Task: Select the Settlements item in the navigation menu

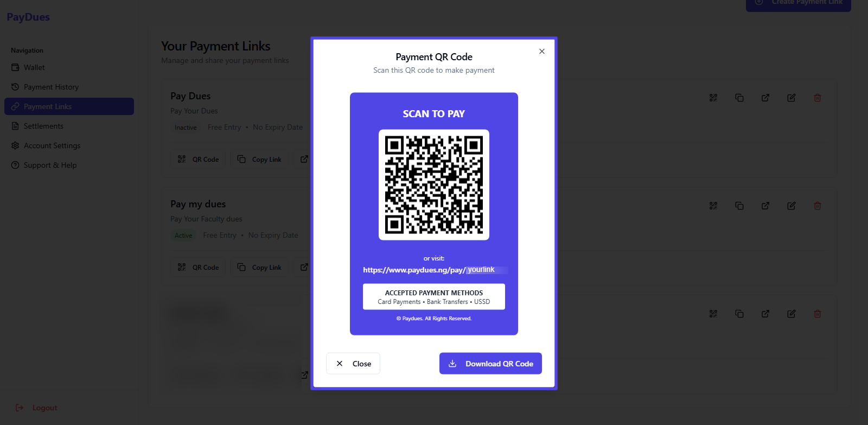Action: (x=43, y=126)
